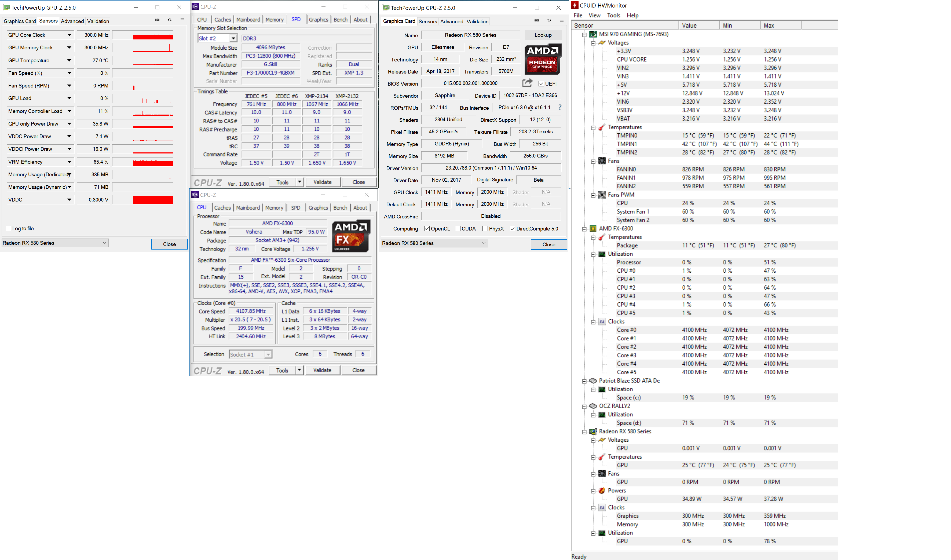Click thermometer icon under AMD FX-6300 Temperatures

(x=602, y=237)
